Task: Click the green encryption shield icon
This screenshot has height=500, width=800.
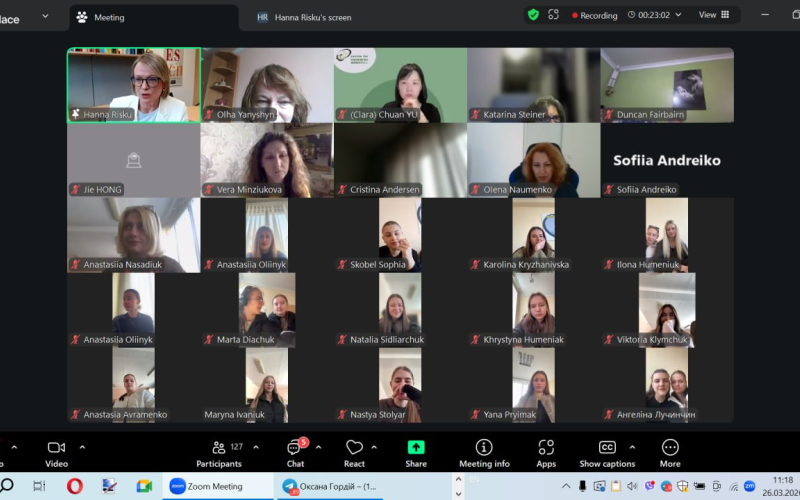Action: 533,15
